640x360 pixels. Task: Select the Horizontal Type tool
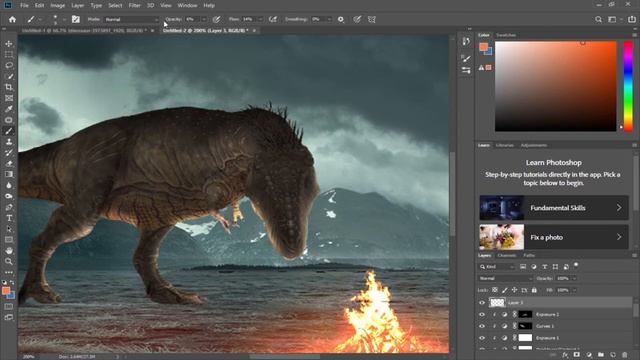[9, 218]
